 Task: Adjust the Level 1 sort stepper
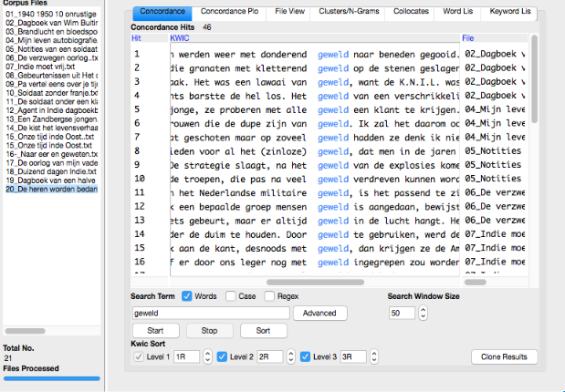click(207, 356)
